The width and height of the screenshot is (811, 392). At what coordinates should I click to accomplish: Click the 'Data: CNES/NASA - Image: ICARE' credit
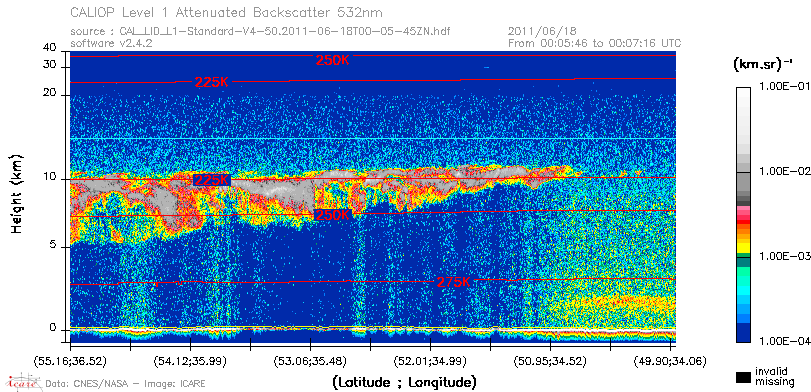[x=126, y=384]
